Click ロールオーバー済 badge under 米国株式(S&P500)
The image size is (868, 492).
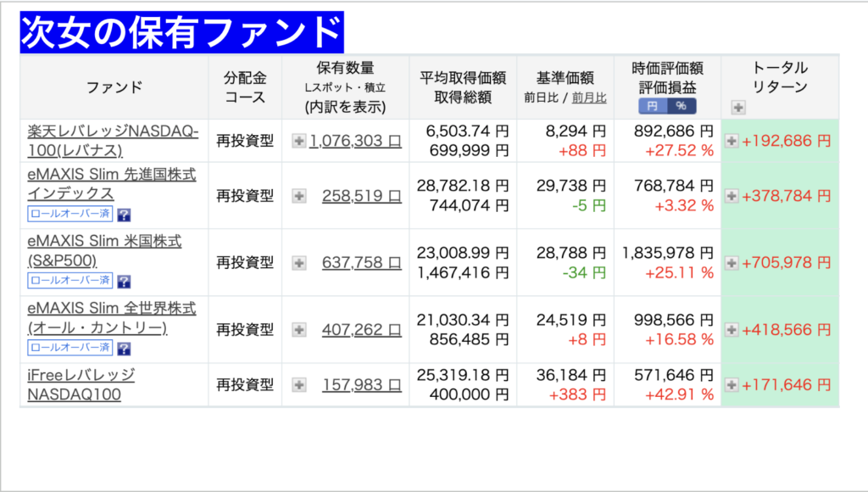[70, 280]
